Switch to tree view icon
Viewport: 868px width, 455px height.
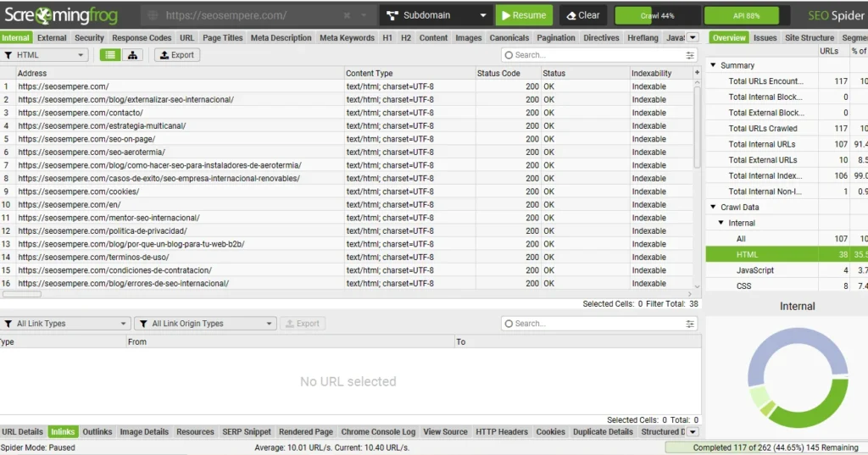(x=132, y=55)
